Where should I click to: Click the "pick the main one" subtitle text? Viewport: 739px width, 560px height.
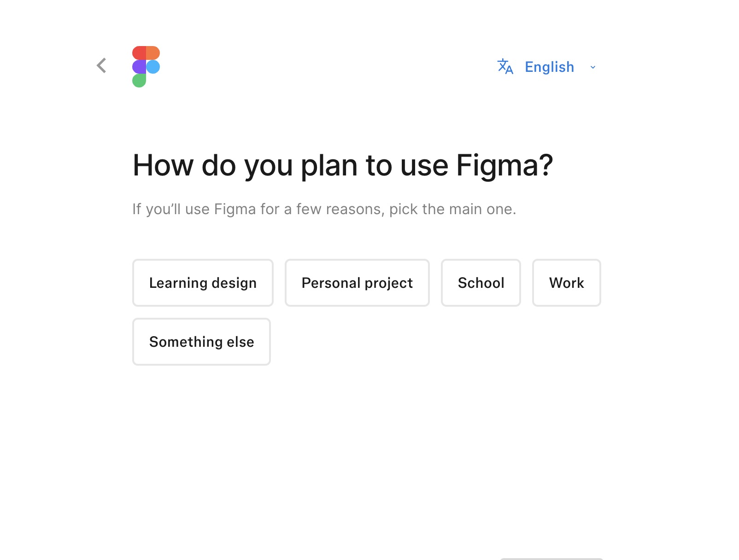[x=452, y=209]
